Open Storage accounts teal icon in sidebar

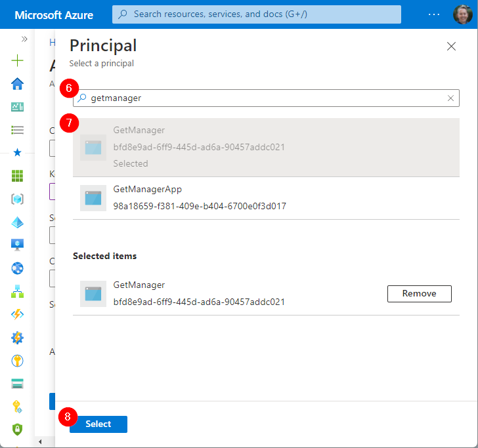coord(17,384)
